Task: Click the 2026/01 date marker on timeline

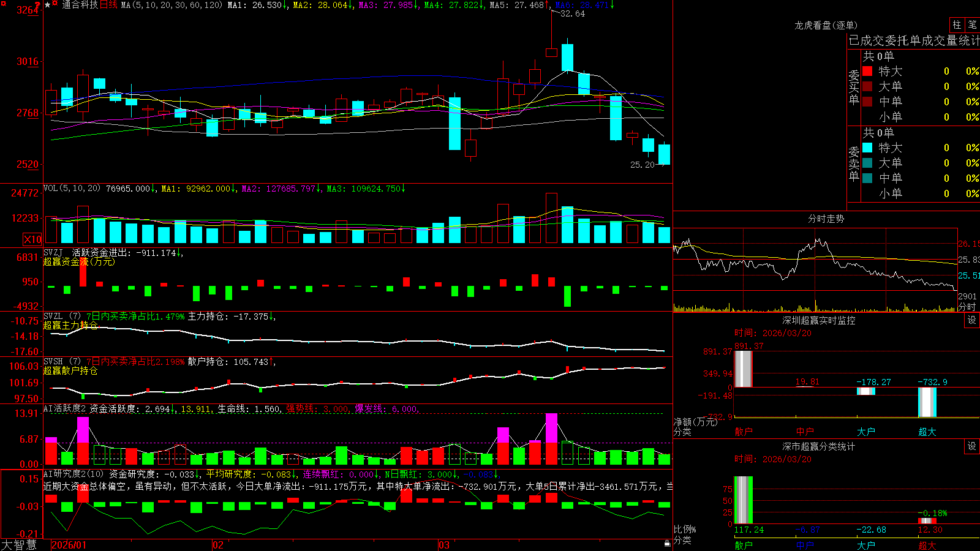Action: click(x=69, y=545)
